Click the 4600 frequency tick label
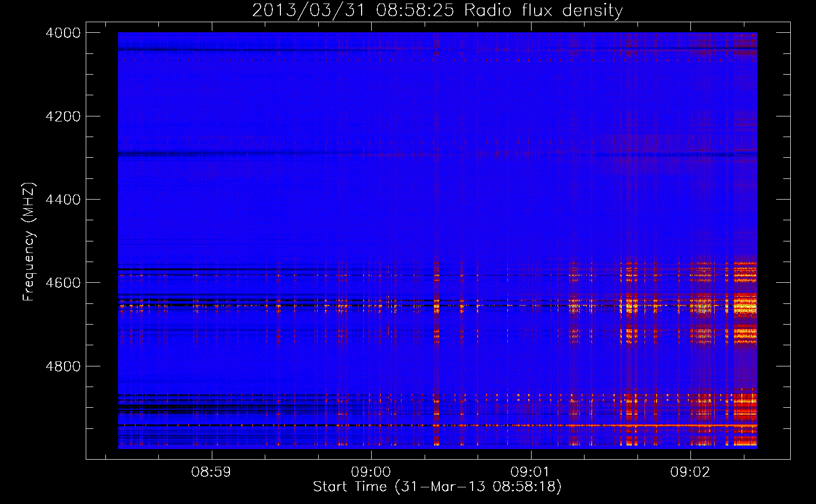816x504 pixels. pos(63,283)
